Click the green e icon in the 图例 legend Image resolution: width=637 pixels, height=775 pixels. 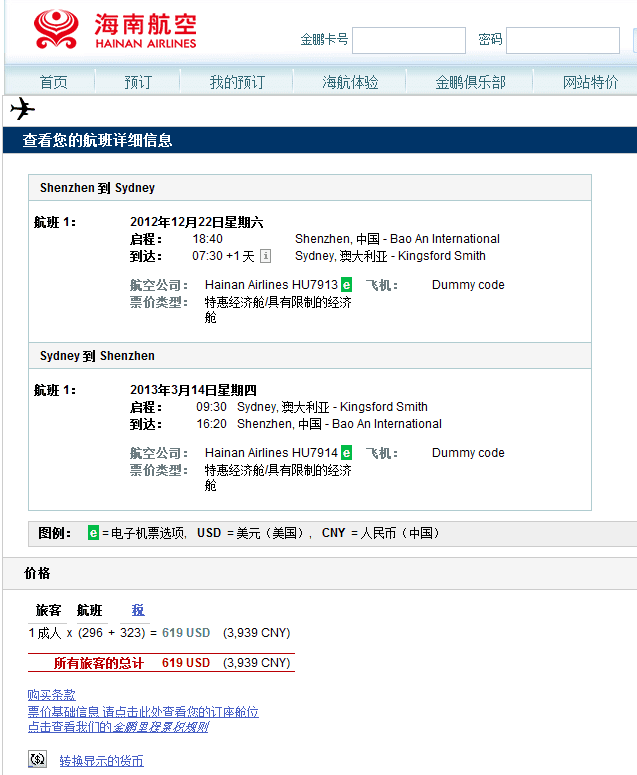tap(93, 534)
